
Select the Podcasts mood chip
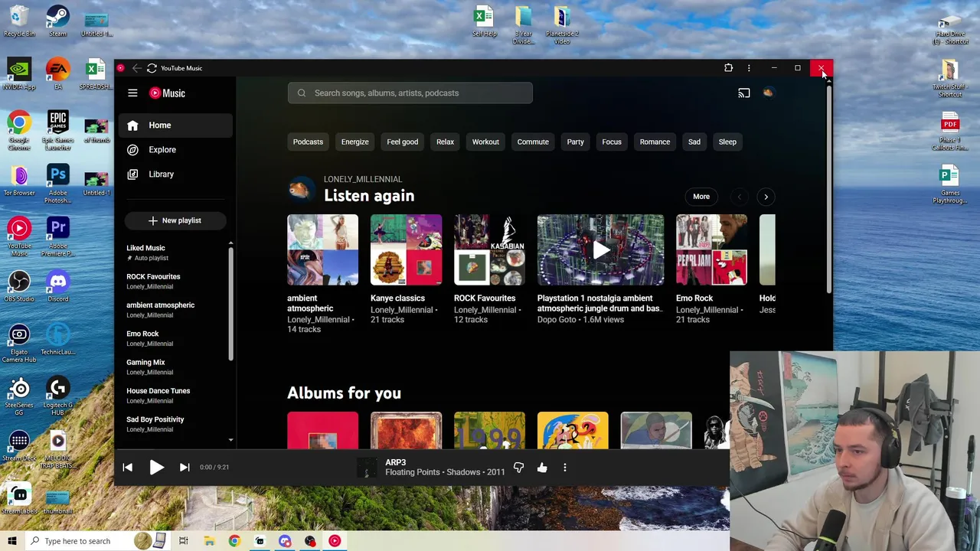pos(308,142)
